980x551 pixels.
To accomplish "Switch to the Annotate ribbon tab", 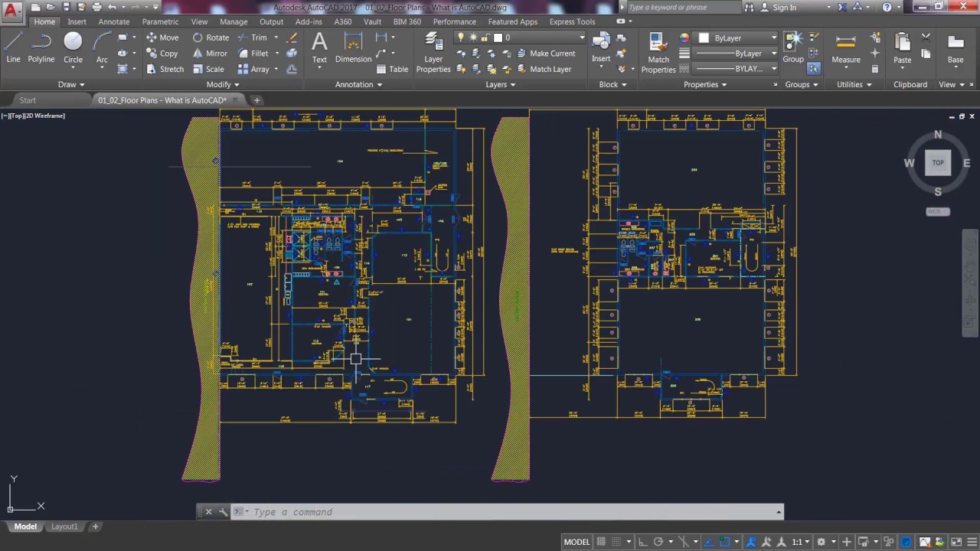I will tap(113, 21).
